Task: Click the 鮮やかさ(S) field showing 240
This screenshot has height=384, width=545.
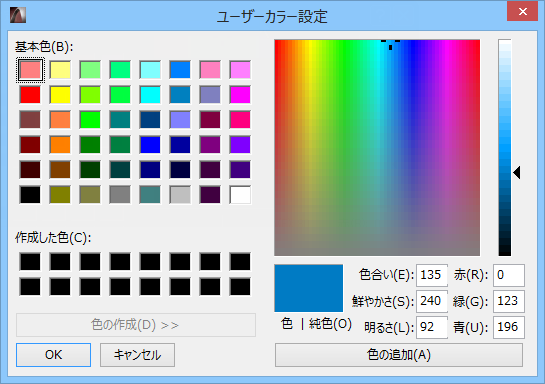Action: click(x=432, y=301)
